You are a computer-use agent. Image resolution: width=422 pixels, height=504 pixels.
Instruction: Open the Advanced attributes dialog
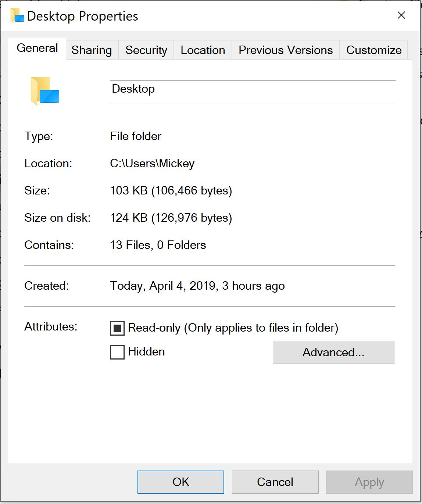tap(333, 352)
